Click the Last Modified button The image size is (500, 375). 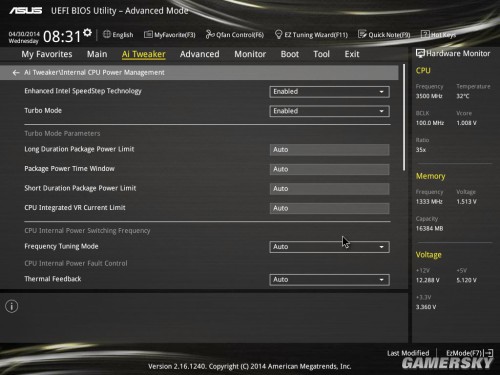[x=408, y=353]
